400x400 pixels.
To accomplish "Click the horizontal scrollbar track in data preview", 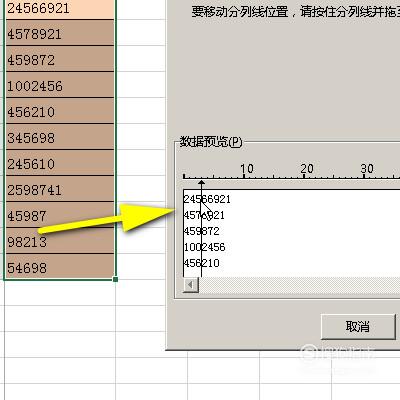I will click(x=299, y=285).
